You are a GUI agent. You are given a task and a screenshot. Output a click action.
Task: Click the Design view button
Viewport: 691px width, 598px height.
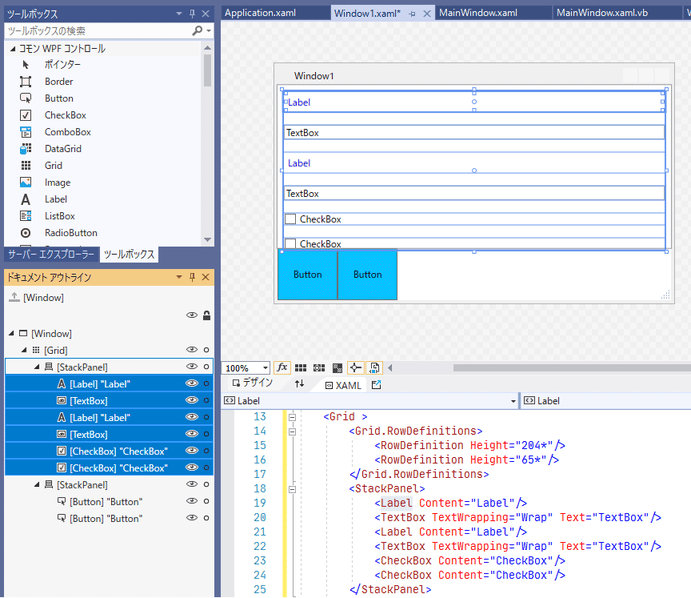coord(251,384)
